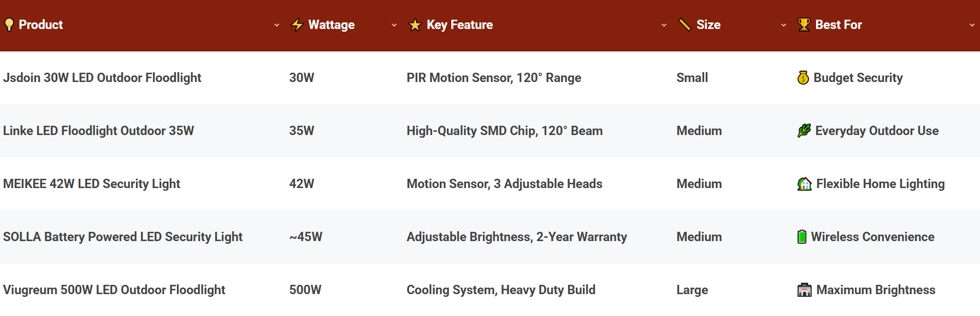Expand the Best For column dropdown
Image resolution: width=980 pixels, height=316 pixels.
(972, 25)
